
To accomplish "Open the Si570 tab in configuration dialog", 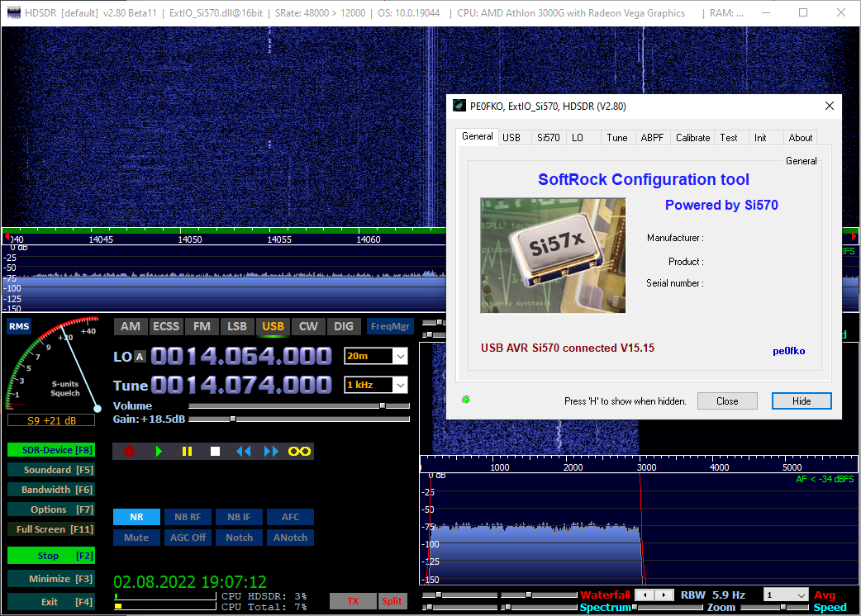I will (x=548, y=137).
